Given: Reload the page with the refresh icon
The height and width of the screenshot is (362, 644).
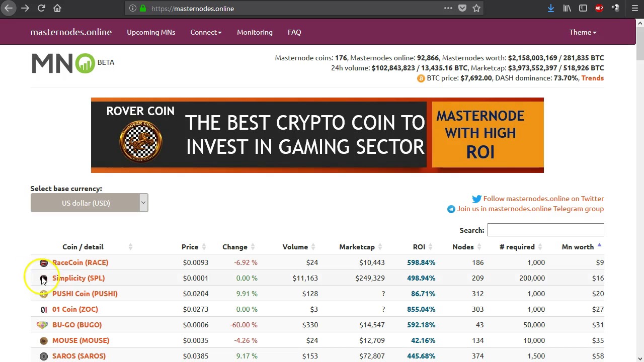Looking at the screenshot, I should (41, 8).
